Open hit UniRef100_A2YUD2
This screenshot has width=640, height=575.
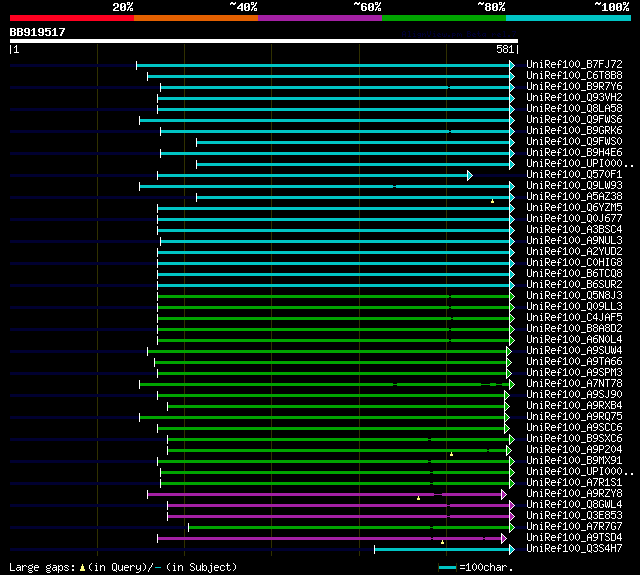point(574,252)
